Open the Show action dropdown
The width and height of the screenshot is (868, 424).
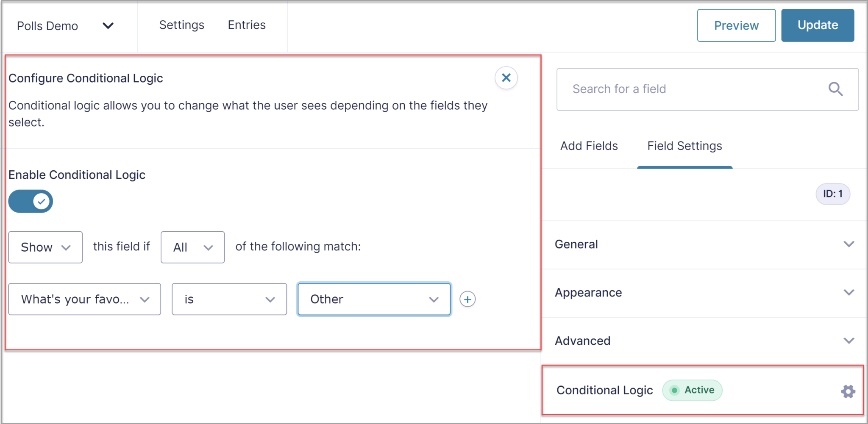(45, 247)
